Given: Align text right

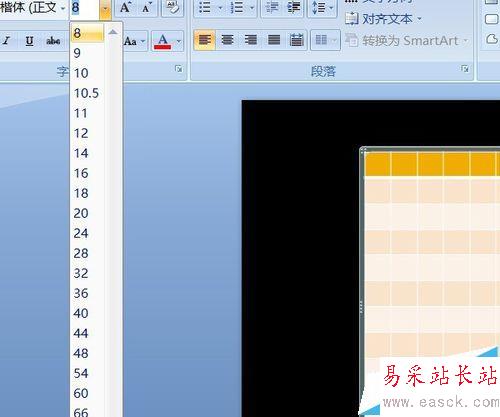Looking at the screenshot, I should coord(251,40).
